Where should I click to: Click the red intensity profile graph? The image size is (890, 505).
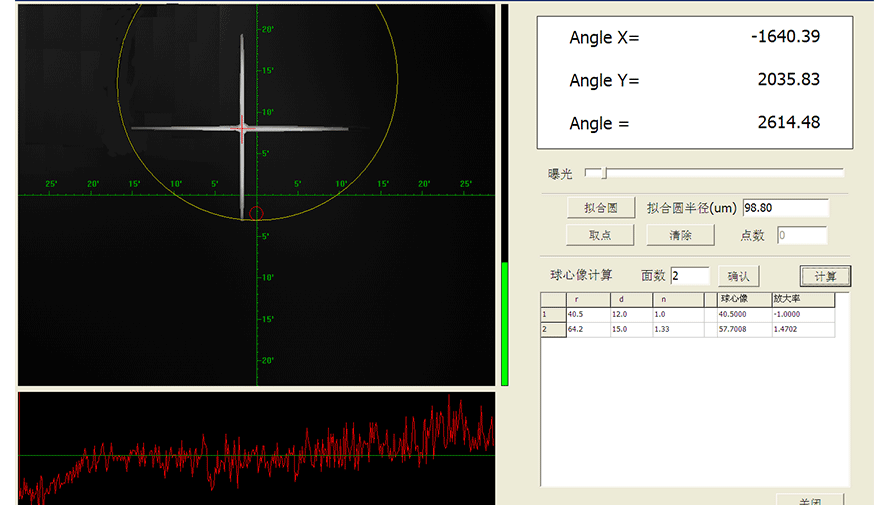257,448
